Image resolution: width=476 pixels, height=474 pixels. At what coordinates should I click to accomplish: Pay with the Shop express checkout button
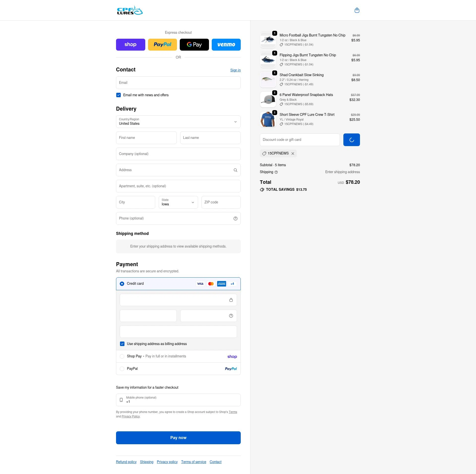tap(130, 45)
